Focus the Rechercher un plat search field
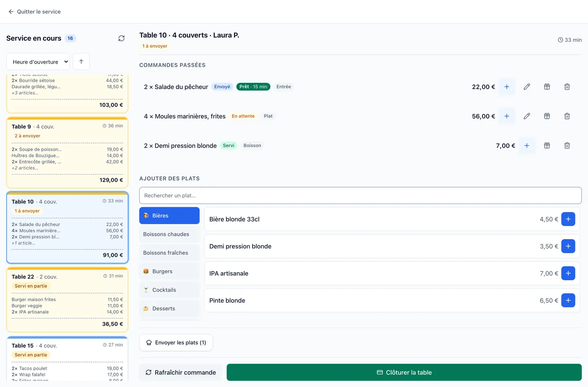 pyautogui.click(x=361, y=195)
